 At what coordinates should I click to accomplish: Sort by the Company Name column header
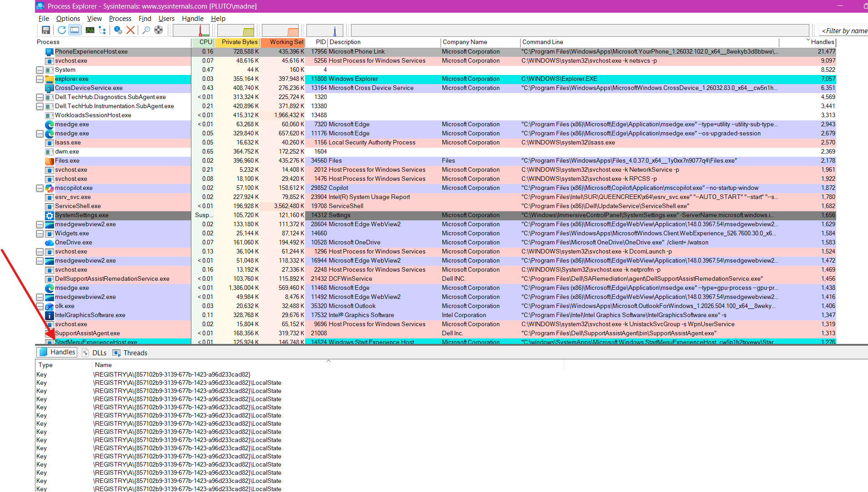(481, 42)
